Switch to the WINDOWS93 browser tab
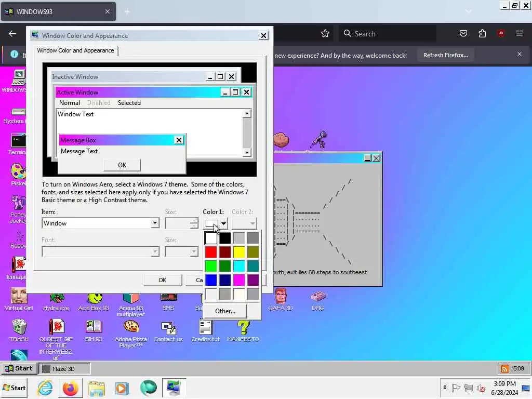532x399 pixels. (x=58, y=11)
